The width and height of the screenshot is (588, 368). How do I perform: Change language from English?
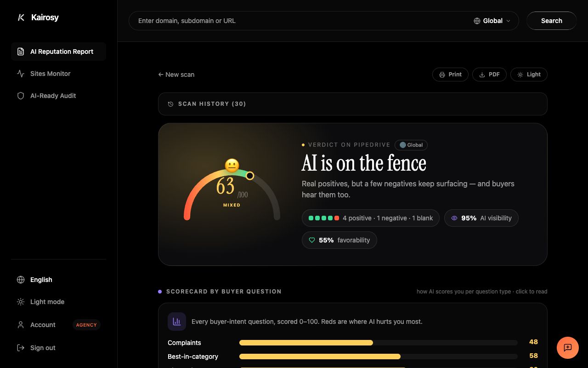[x=58, y=280]
